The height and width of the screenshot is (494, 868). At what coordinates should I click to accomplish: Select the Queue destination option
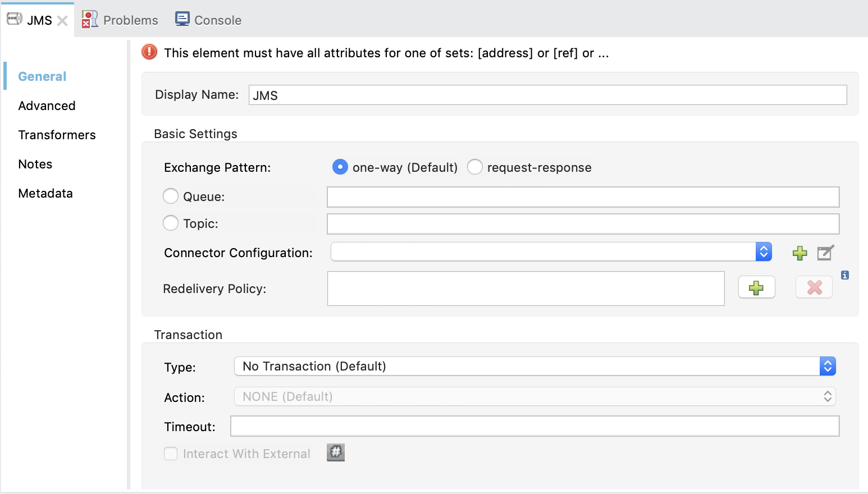click(171, 196)
